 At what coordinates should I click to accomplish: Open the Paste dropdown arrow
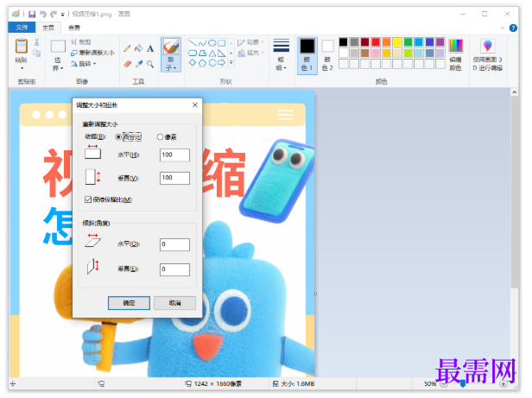click(22, 68)
